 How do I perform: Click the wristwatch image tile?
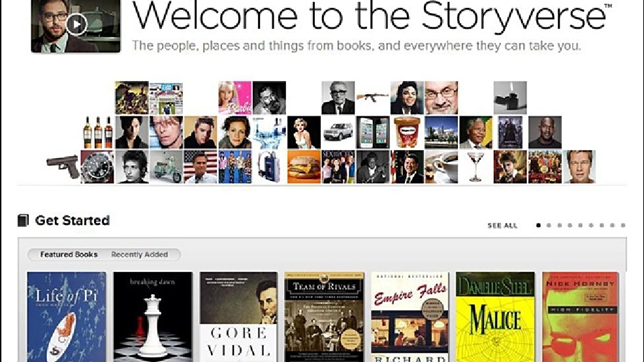click(97, 167)
